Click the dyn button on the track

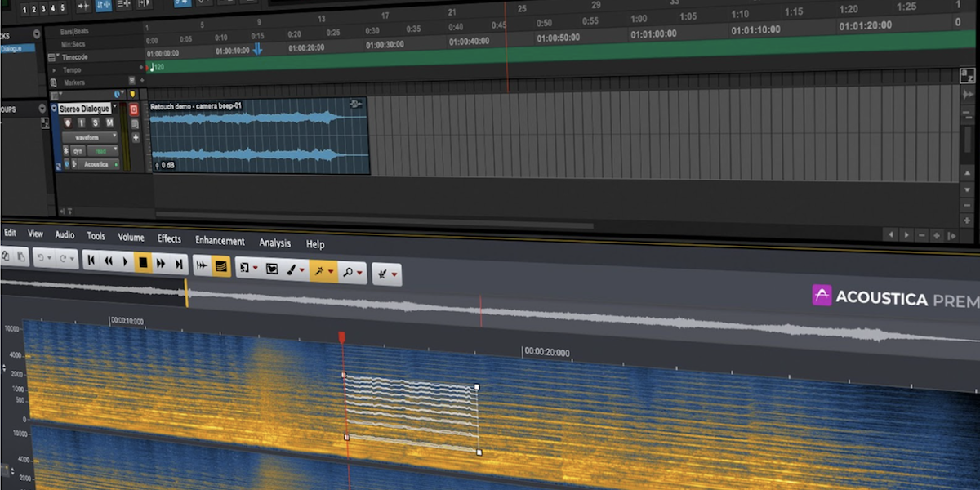tap(78, 150)
